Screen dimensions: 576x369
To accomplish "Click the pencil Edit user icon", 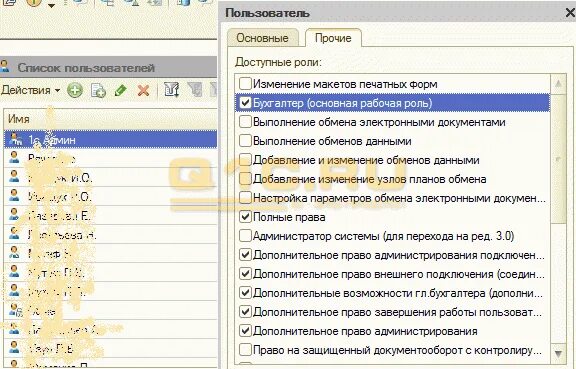I will pyautogui.click(x=120, y=90).
